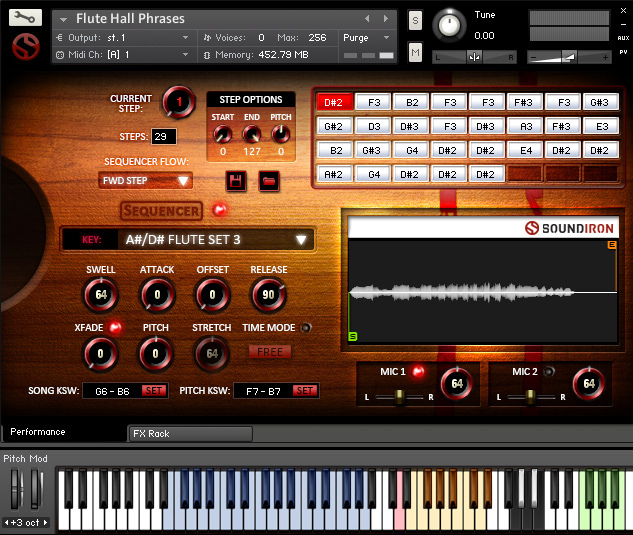Click the Pitch bend wheel
This screenshot has height=535, width=633.
[x=15, y=488]
